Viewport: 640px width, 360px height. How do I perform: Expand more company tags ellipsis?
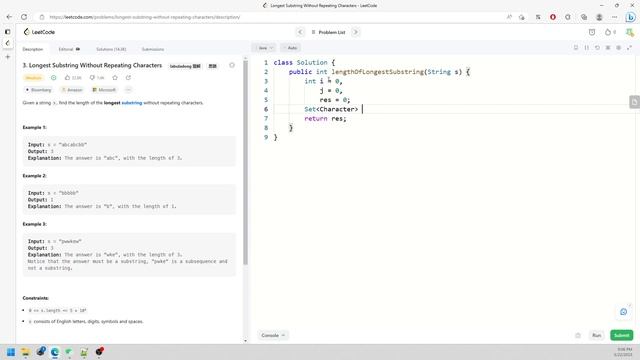pos(128,90)
